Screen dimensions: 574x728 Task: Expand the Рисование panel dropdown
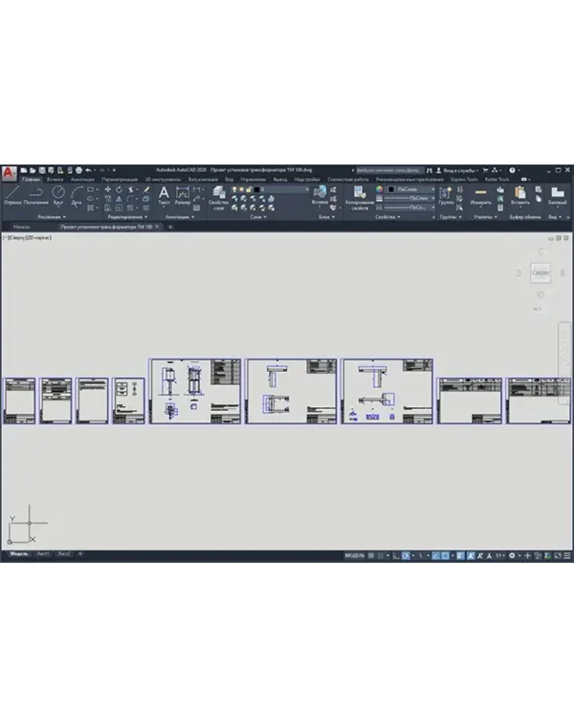(51, 217)
